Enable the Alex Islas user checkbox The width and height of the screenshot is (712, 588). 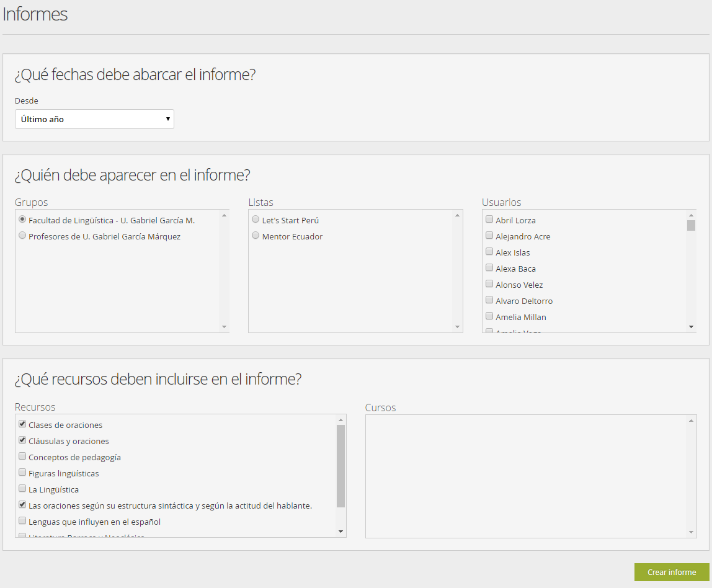pos(489,252)
